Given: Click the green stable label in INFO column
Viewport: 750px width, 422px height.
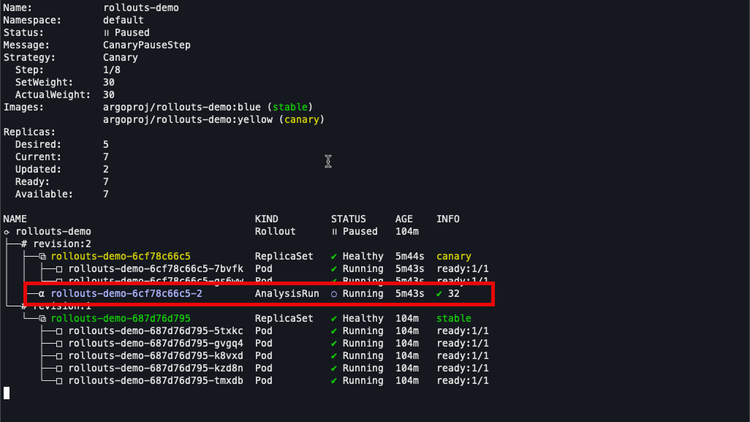Looking at the screenshot, I should [x=453, y=318].
